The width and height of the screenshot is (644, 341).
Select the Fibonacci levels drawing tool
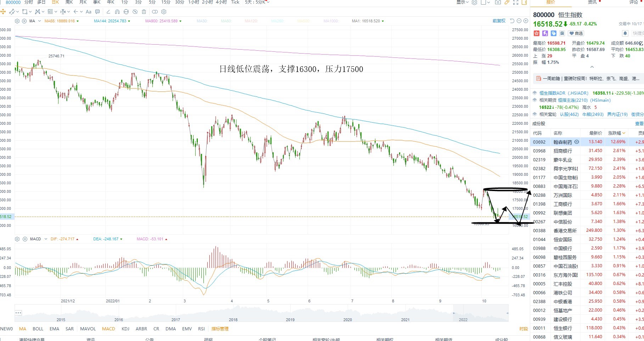(x=50, y=12)
